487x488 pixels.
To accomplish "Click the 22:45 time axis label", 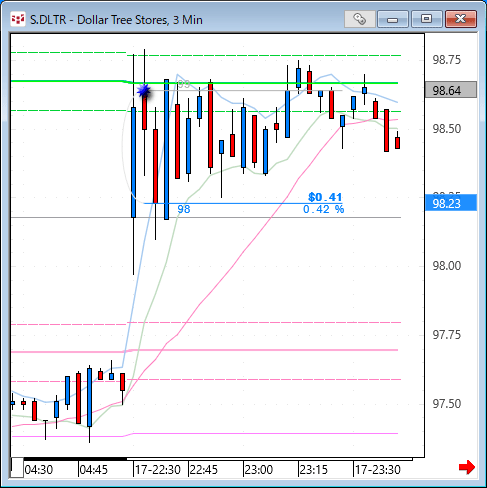I will (x=204, y=470).
